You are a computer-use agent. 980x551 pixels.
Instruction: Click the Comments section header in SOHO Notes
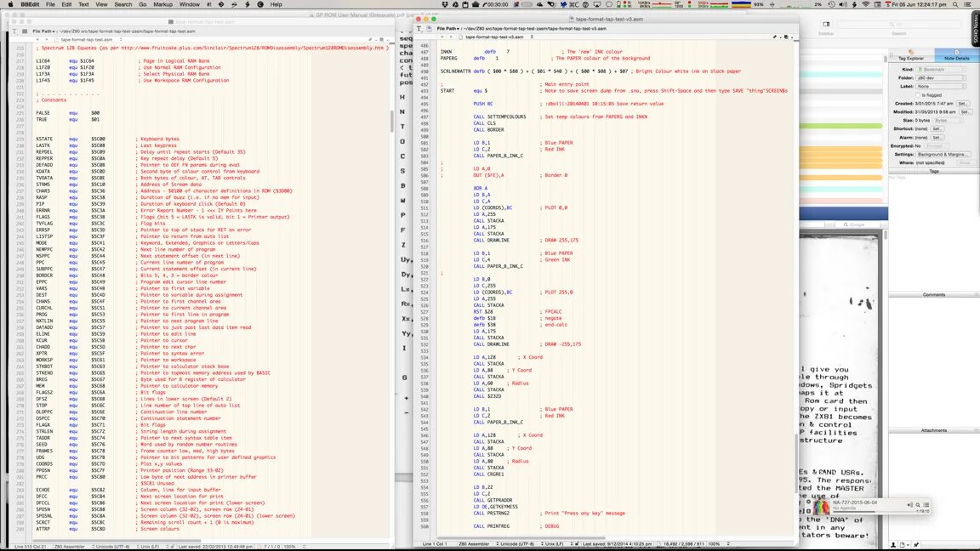pyautogui.click(x=934, y=295)
